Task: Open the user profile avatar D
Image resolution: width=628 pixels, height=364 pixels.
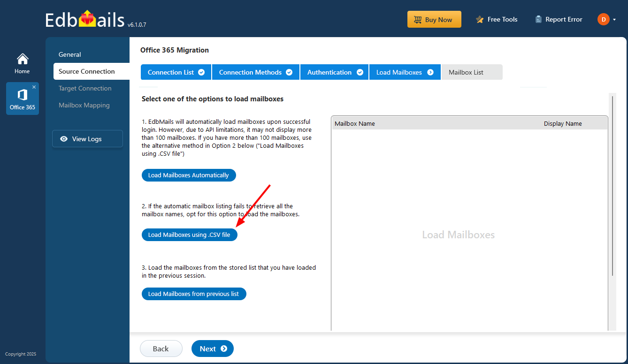Action: coord(603,19)
